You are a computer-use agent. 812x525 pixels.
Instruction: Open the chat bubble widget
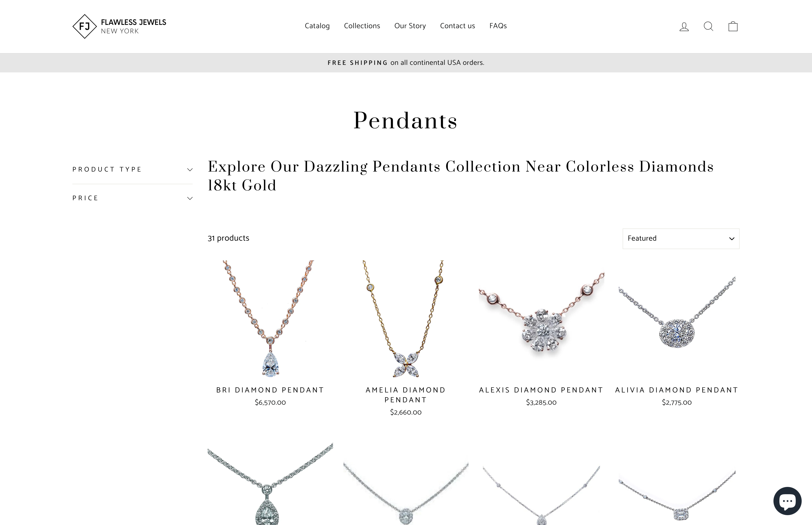coord(788,501)
